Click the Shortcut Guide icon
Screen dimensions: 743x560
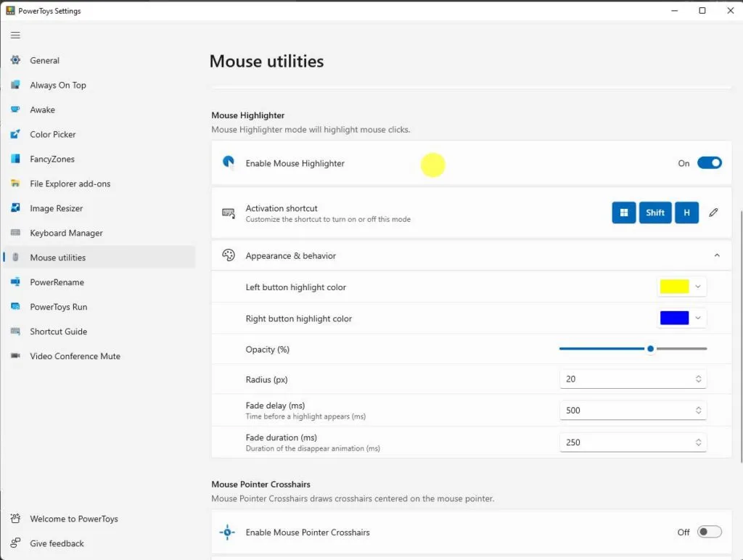click(x=15, y=332)
